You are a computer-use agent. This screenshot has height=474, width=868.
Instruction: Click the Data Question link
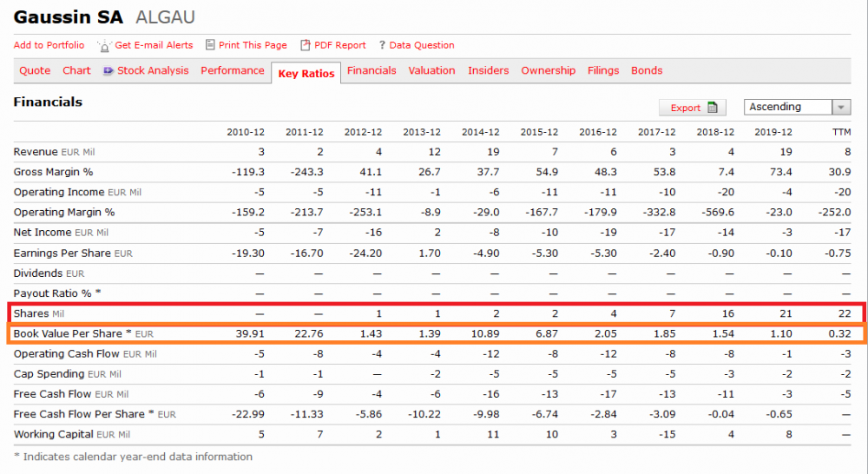[x=422, y=45]
